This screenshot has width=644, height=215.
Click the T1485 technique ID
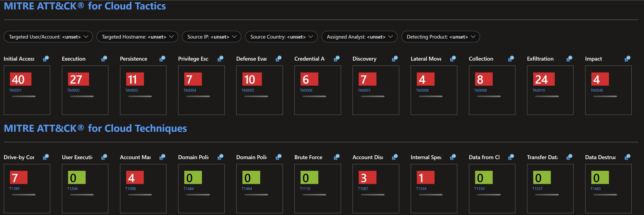tap(595, 189)
